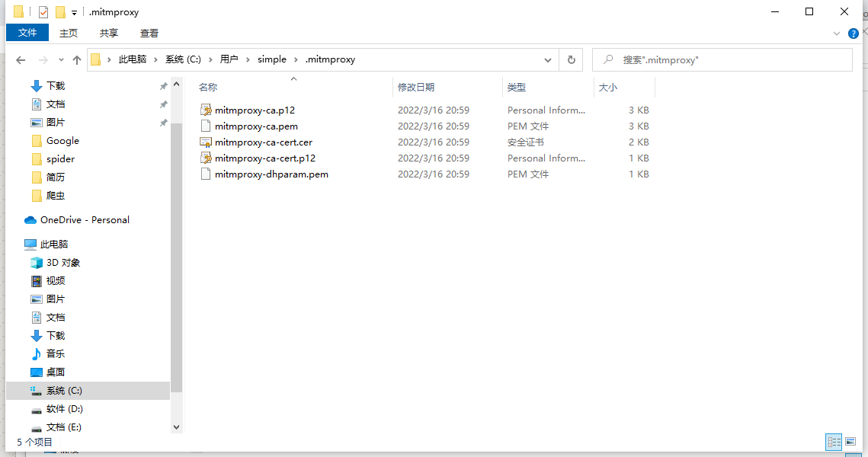Click simple in the address breadcrumb
Image resolution: width=868 pixels, height=457 pixels.
tap(272, 59)
